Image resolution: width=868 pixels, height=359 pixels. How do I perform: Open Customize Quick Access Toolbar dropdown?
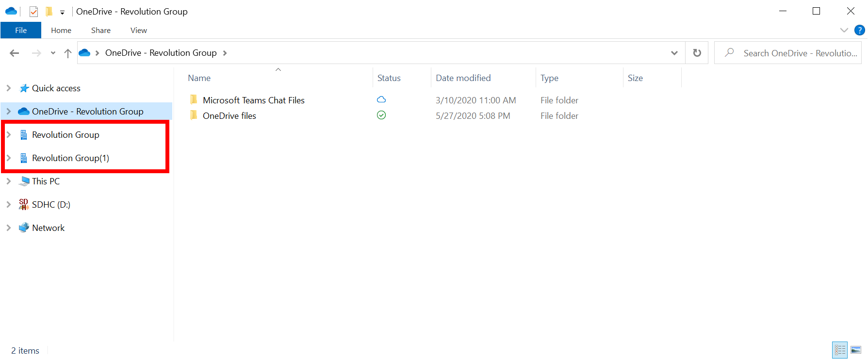tap(62, 12)
